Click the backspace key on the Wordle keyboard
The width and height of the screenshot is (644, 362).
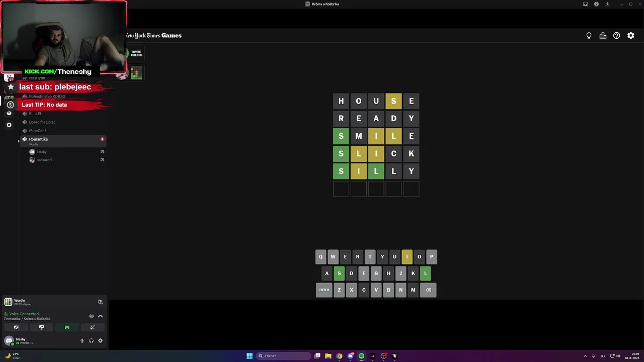pos(428,290)
